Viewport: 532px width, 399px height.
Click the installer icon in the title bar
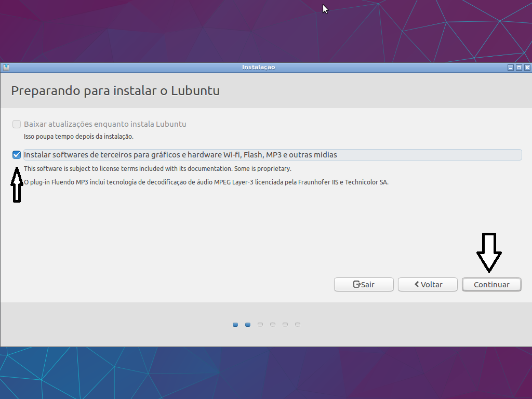pos(6,67)
